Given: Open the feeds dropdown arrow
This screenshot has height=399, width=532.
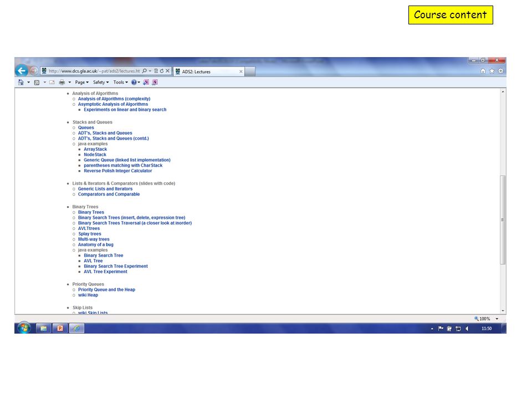Looking at the screenshot, I should click(x=44, y=83).
